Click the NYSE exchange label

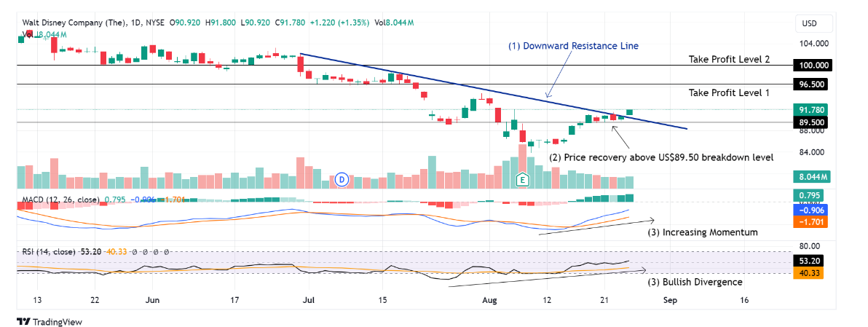point(154,23)
